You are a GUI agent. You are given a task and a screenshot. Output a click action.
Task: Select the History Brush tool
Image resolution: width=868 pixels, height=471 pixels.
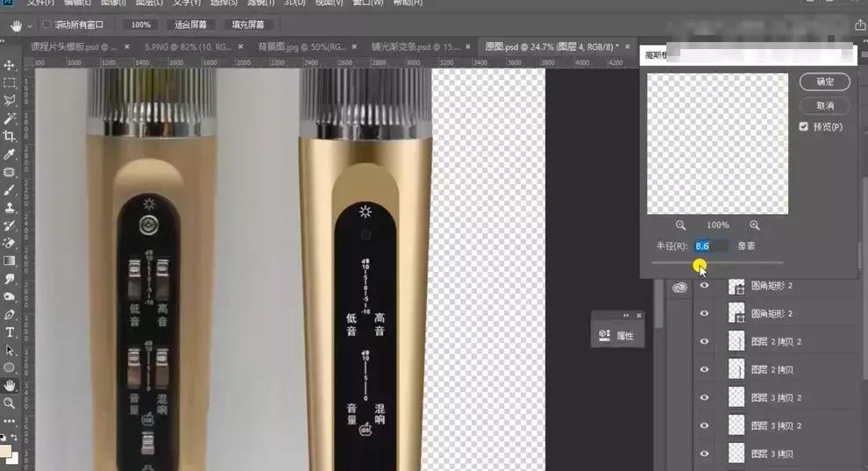pos(10,225)
